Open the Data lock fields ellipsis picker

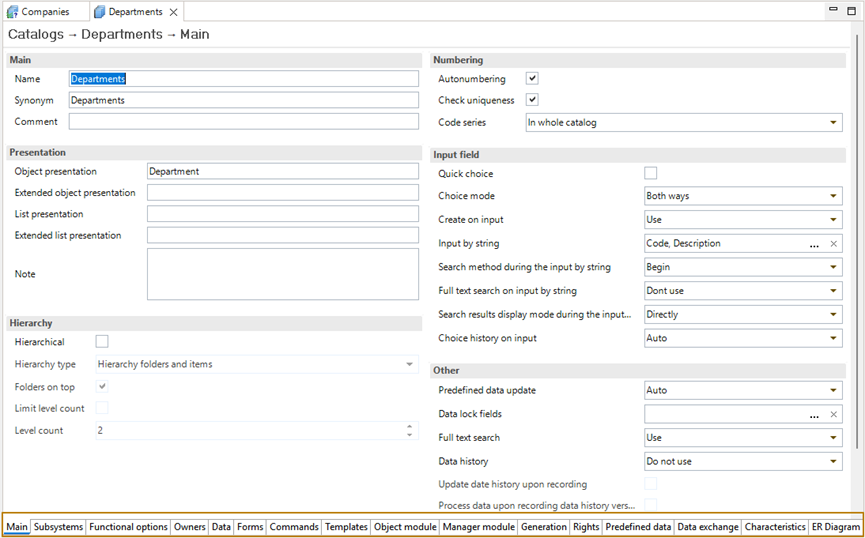[814, 415]
